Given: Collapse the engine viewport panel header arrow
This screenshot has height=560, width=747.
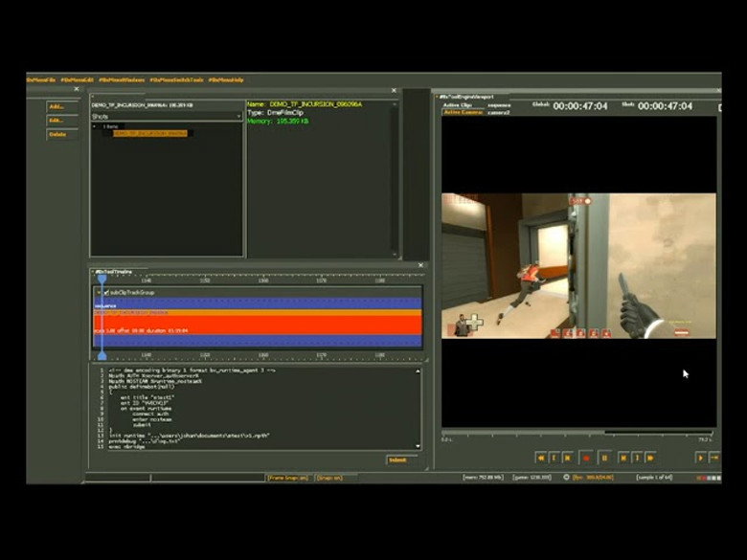Looking at the screenshot, I should 437,97.
